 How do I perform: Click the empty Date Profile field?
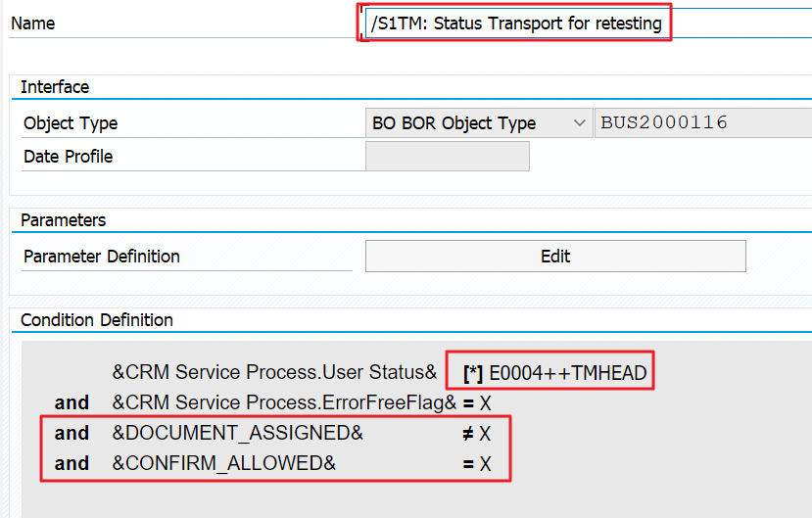click(x=447, y=157)
